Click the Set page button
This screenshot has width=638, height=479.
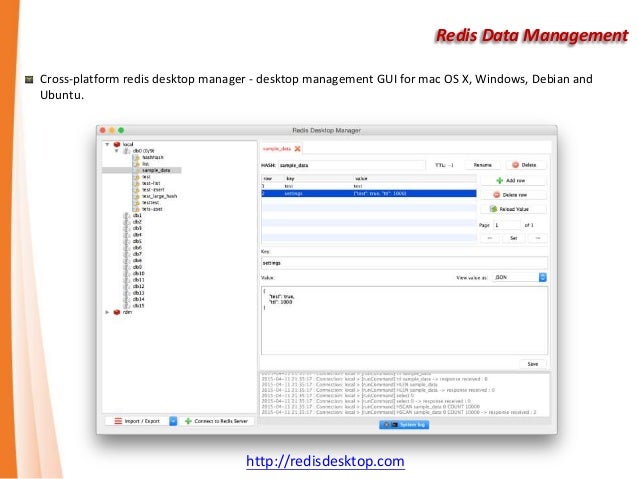(x=514, y=238)
